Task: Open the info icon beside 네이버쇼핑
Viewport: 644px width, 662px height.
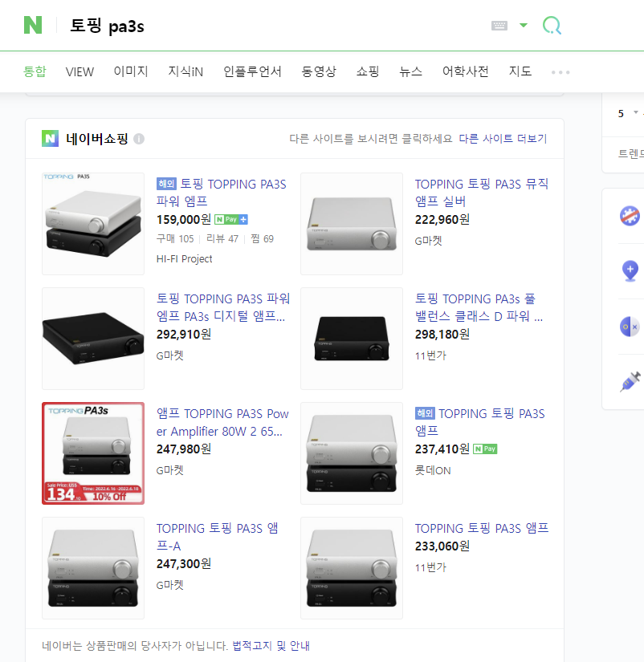Action: [x=139, y=139]
